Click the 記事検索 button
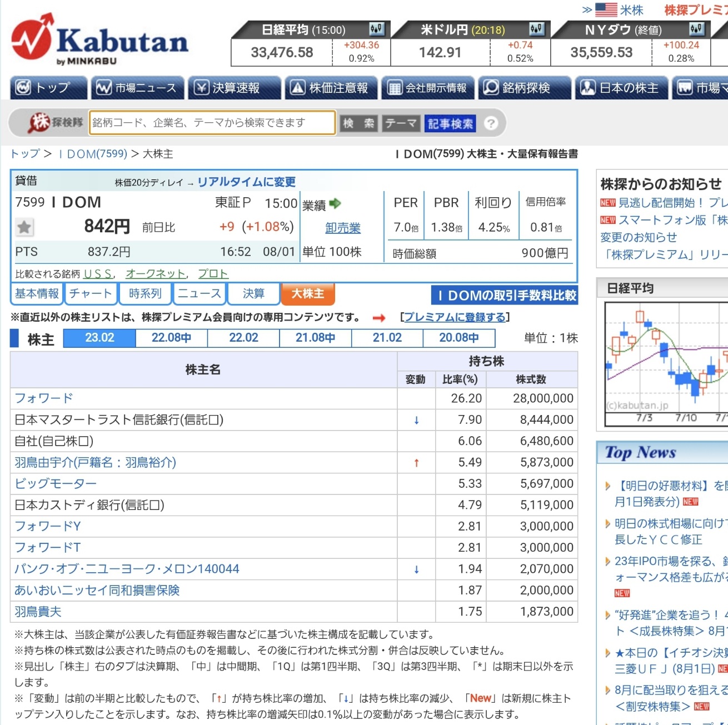 click(450, 123)
